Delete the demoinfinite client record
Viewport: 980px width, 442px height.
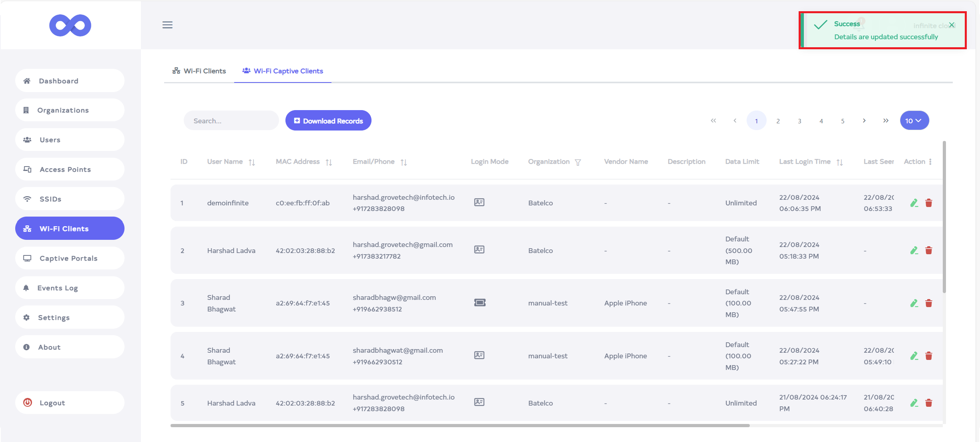(x=929, y=203)
